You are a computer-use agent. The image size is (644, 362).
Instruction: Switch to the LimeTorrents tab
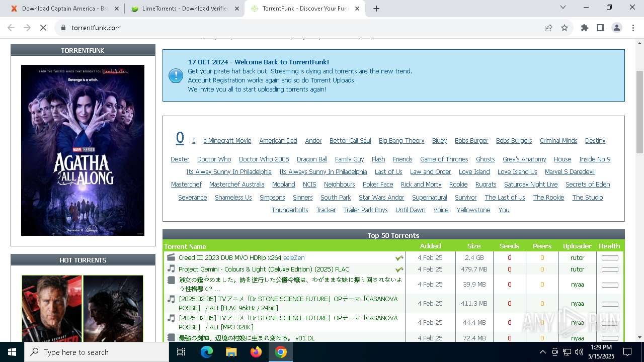pos(185,9)
